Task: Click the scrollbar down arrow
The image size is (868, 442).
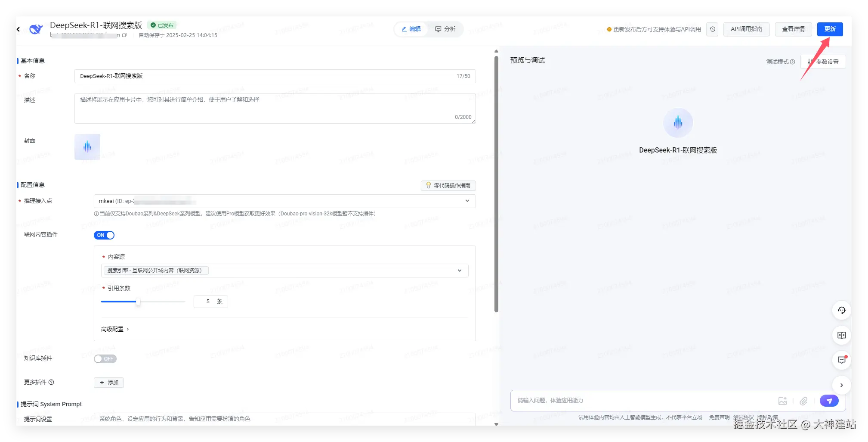Action: (496, 424)
